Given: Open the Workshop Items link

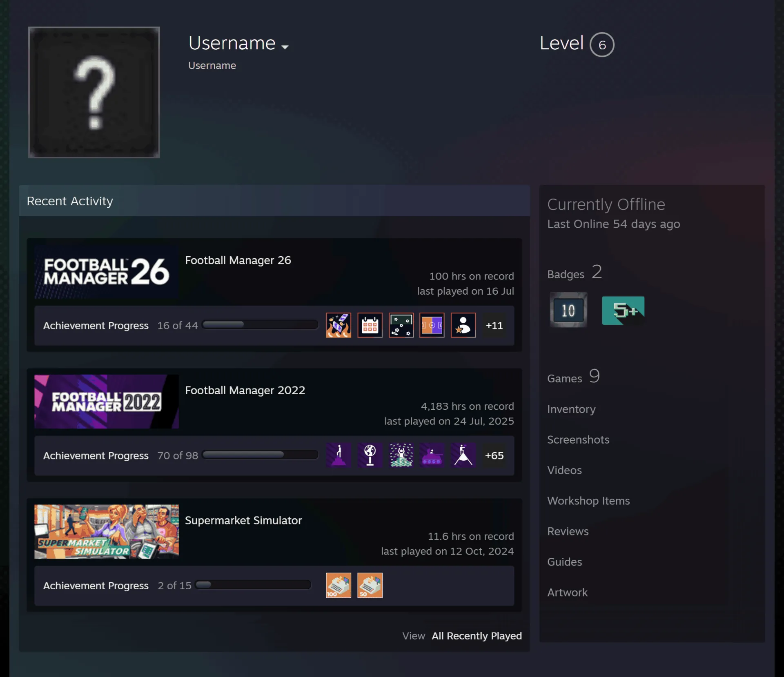Looking at the screenshot, I should 588,501.
